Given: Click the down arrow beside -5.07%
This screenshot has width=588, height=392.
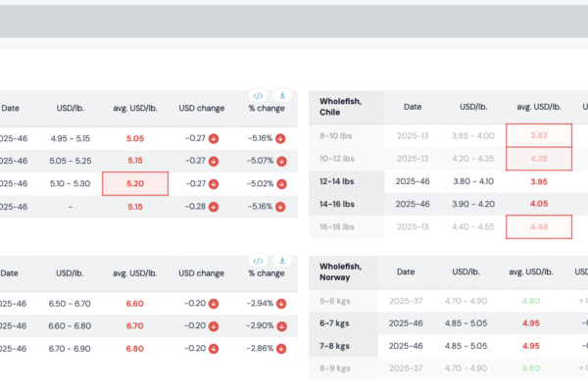Looking at the screenshot, I should point(281,162).
